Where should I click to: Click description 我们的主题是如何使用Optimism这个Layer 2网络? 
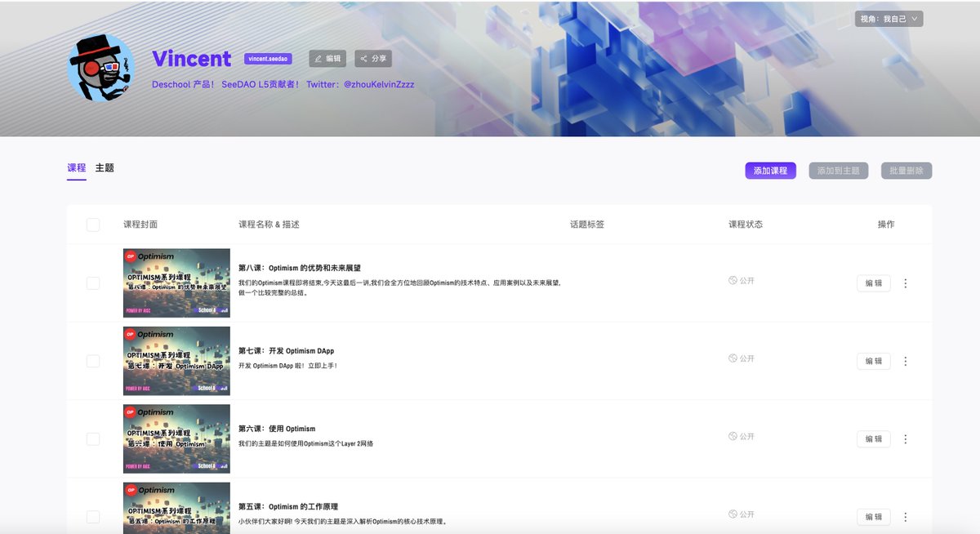point(305,443)
